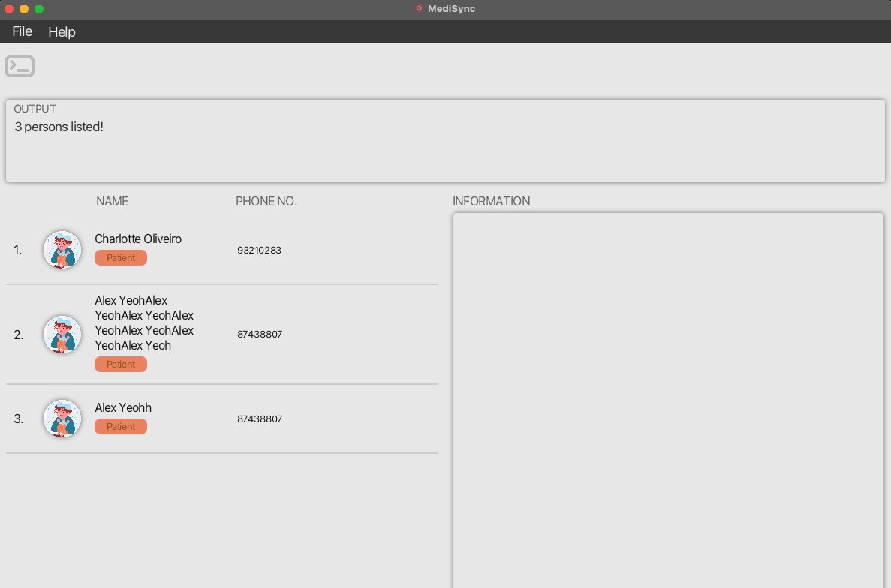Click Patient tag under Charlotte Oliveiro

pyautogui.click(x=120, y=258)
